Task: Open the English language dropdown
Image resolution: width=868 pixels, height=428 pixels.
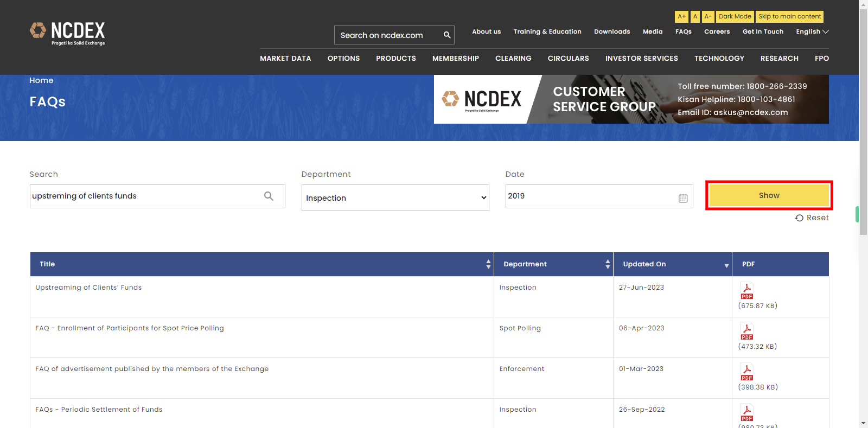Action: click(x=812, y=31)
